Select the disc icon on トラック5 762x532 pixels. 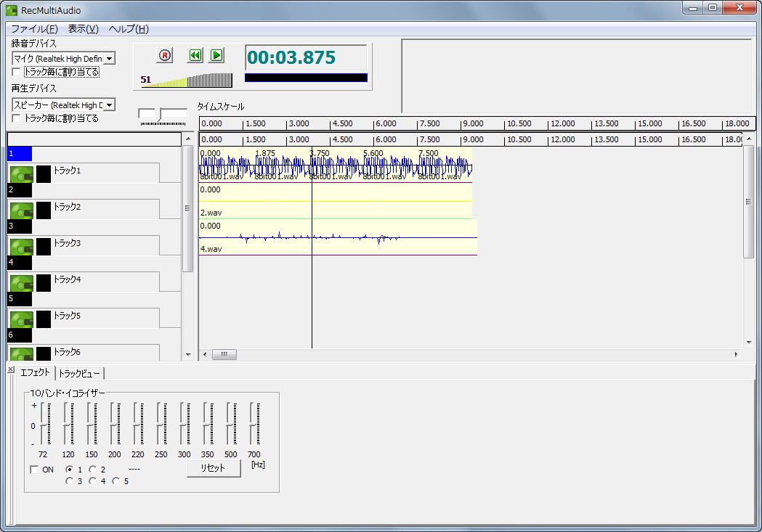click(20, 316)
